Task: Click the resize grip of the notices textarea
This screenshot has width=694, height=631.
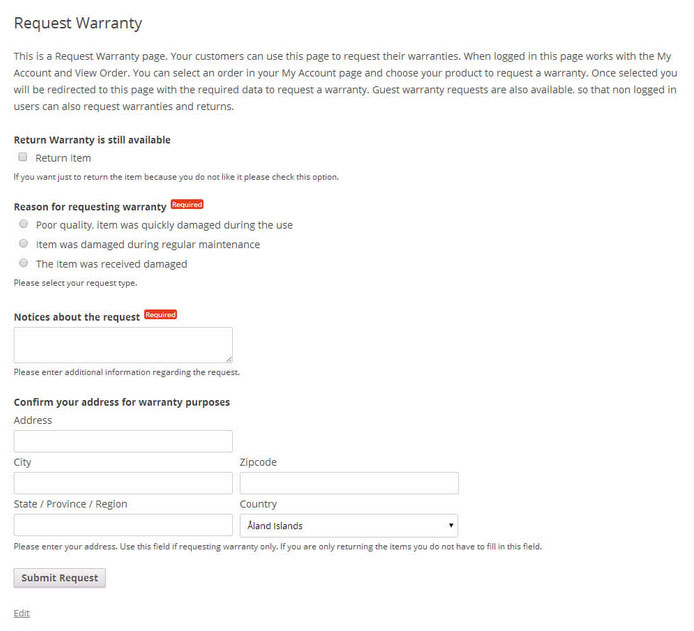Action: (229, 360)
